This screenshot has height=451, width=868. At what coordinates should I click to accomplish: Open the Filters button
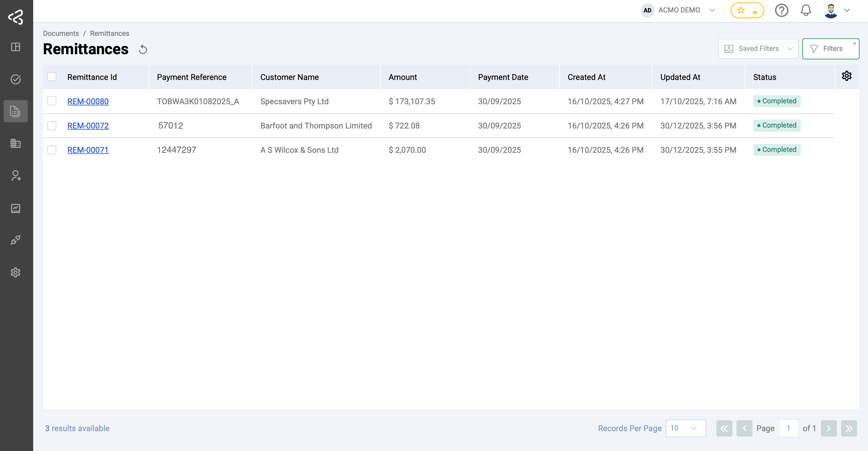(831, 48)
